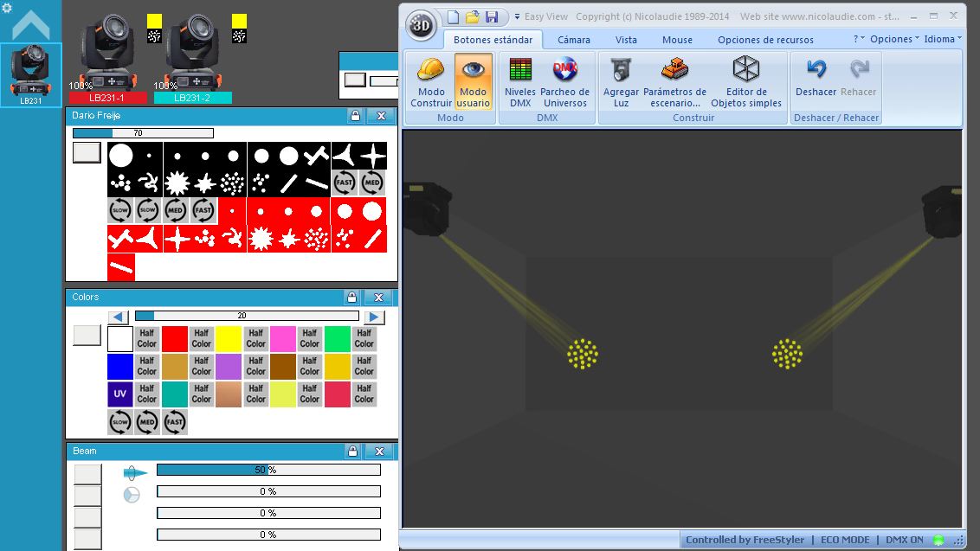980x551 pixels.
Task: Click the left arrow in Colors panel
Action: pyautogui.click(x=118, y=317)
